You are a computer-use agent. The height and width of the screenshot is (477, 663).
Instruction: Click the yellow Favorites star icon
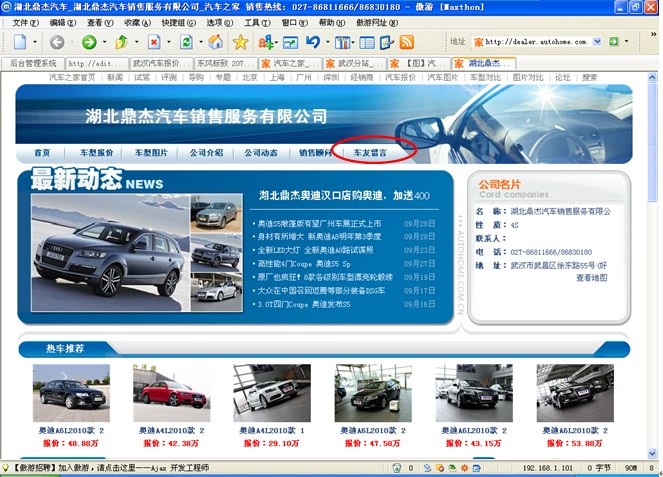[241, 42]
